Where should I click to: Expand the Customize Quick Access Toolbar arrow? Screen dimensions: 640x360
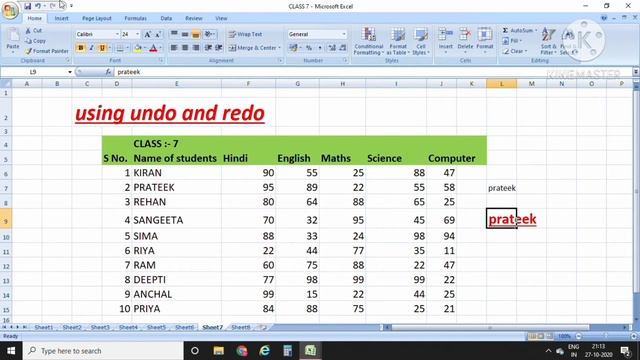(x=71, y=6)
